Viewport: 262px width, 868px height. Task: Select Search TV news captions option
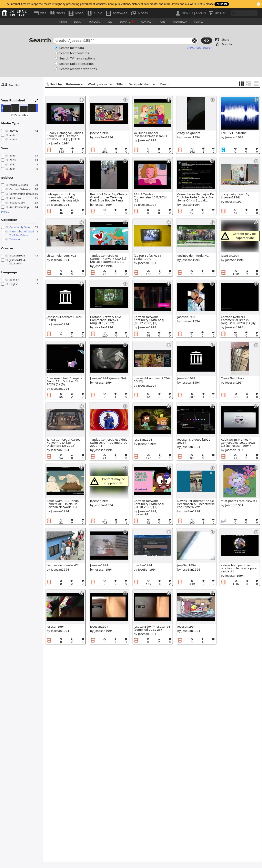click(56, 58)
